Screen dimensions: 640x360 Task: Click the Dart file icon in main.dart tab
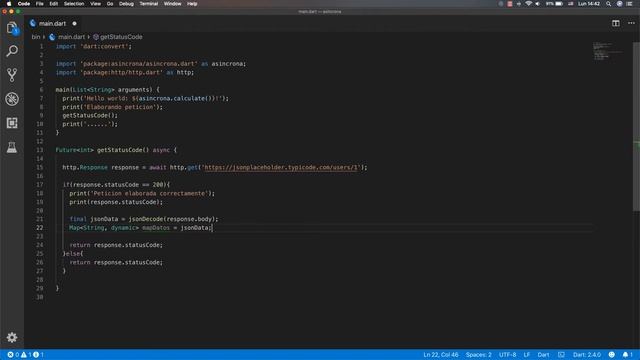[x=33, y=23]
